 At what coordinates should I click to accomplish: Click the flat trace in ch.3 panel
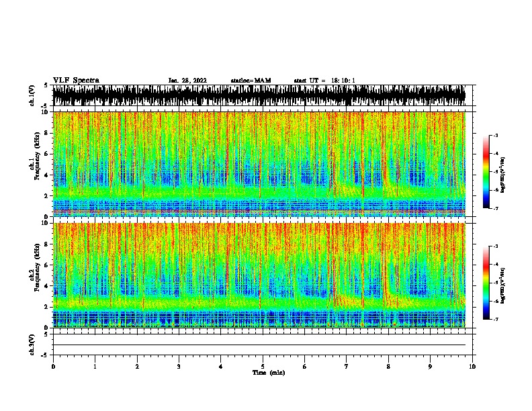(259, 345)
